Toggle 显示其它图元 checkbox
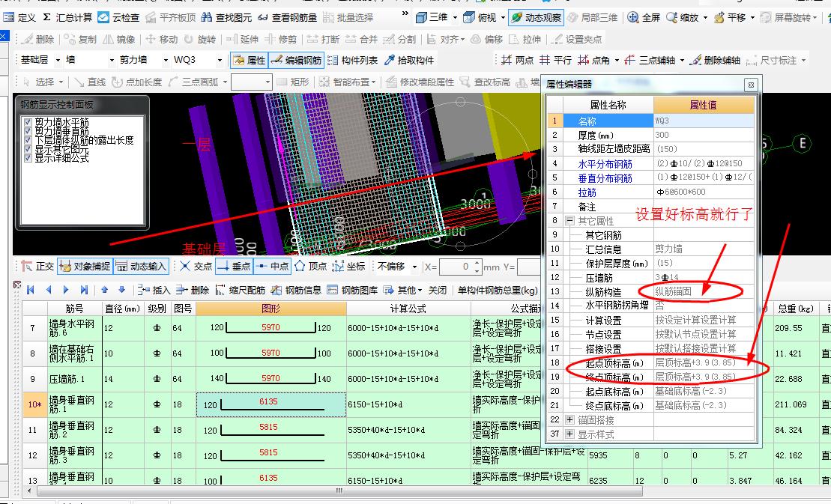The width and height of the screenshot is (831, 504). [x=28, y=149]
